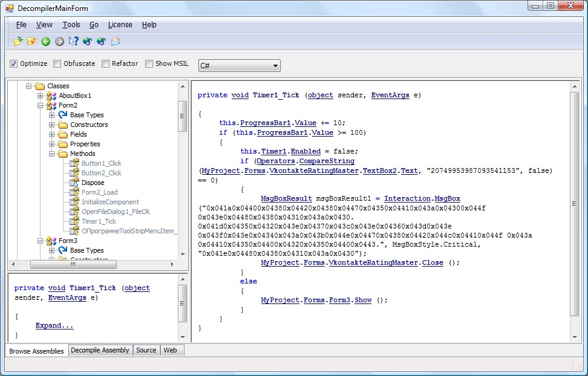Activate the cursor question-mark help icon
The height and width of the screenshot is (376, 588).
coord(74,41)
